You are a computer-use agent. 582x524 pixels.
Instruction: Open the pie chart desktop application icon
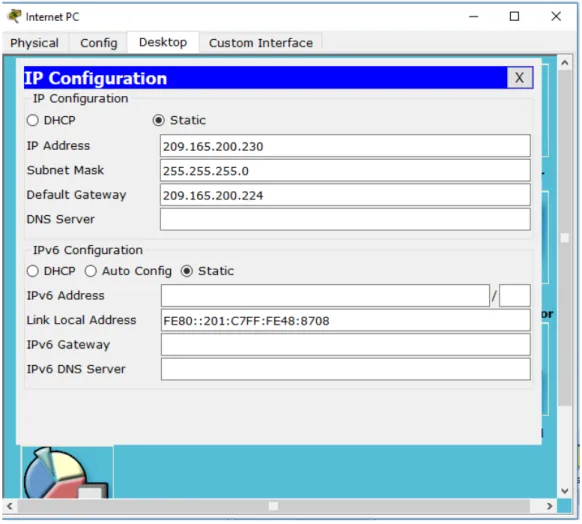click(x=67, y=472)
